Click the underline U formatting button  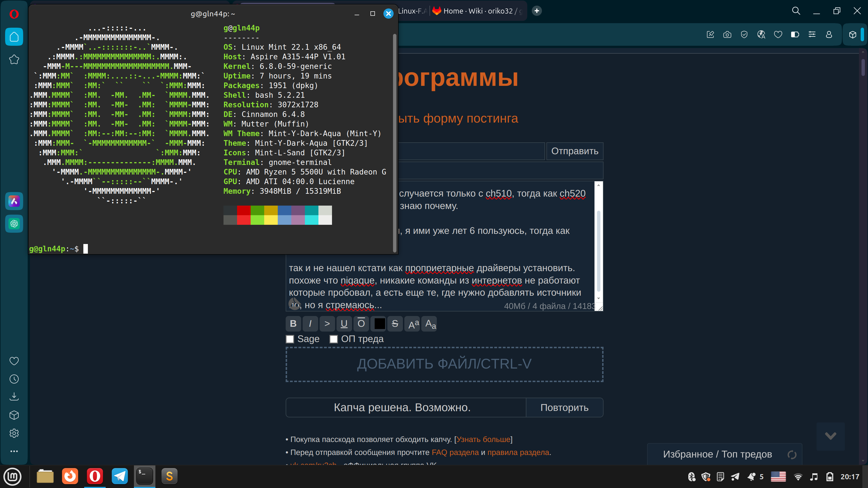tap(344, 324)
